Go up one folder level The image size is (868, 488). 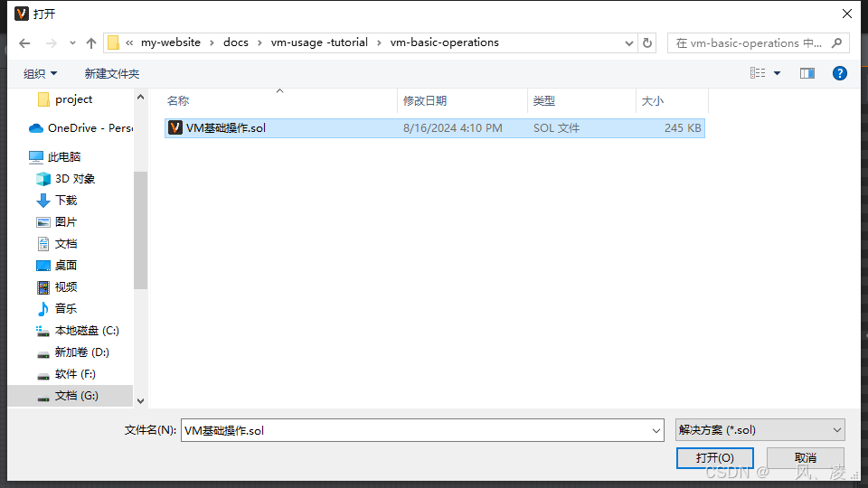pos(91,43)
